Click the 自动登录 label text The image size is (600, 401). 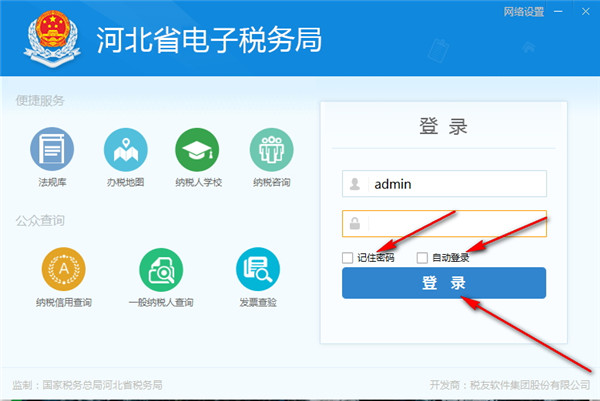(x=450, y=258)
